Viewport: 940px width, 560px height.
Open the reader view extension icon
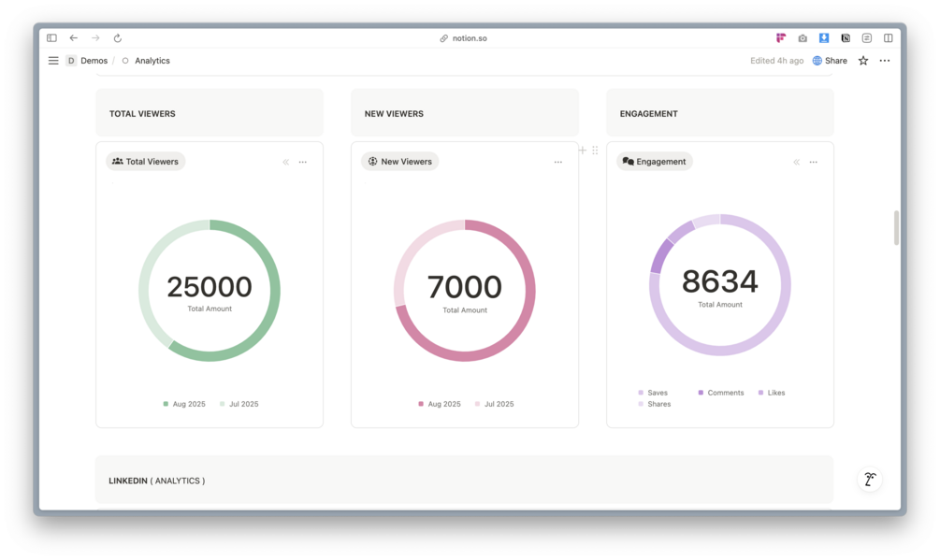pyautogui.click(x=867, y=37)
